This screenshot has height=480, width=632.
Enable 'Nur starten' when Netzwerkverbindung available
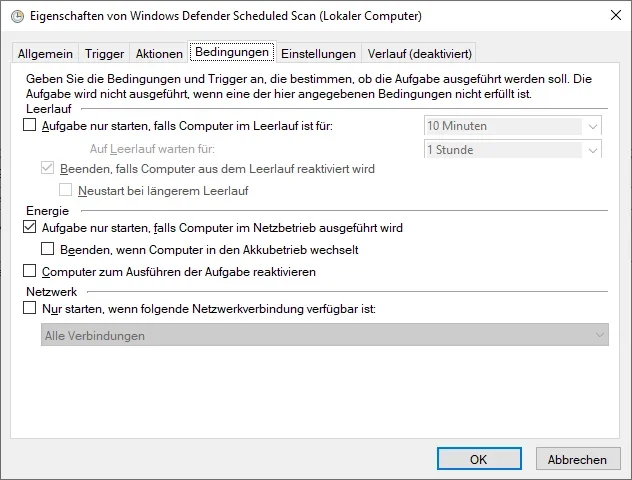29,310
